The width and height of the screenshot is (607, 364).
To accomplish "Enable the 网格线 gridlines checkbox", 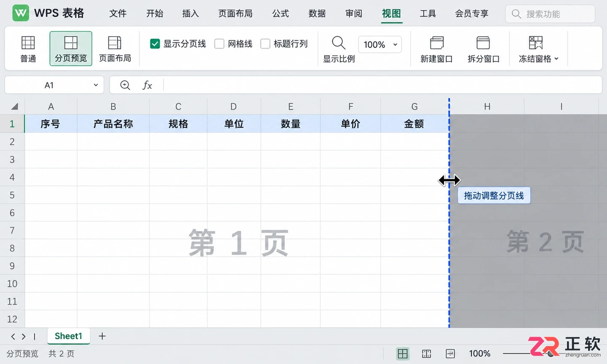I will [219, 44].
